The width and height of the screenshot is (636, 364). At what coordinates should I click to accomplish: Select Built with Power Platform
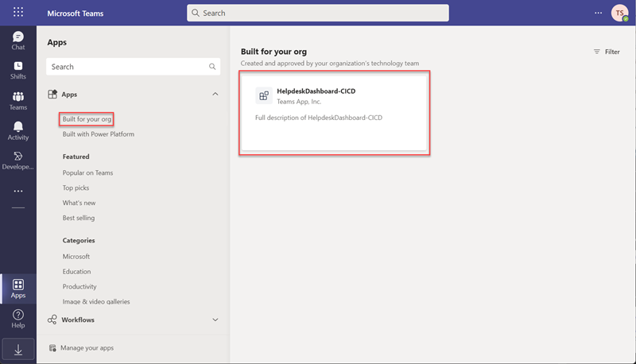pyautogui.click(x=98, y=134)
